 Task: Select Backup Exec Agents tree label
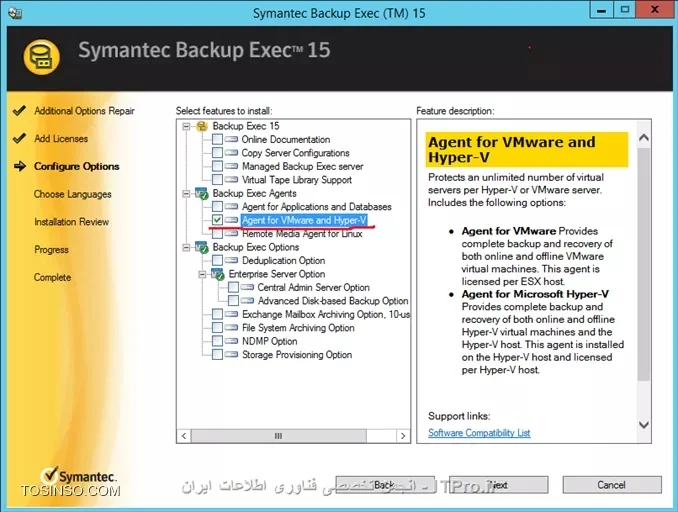254,193
